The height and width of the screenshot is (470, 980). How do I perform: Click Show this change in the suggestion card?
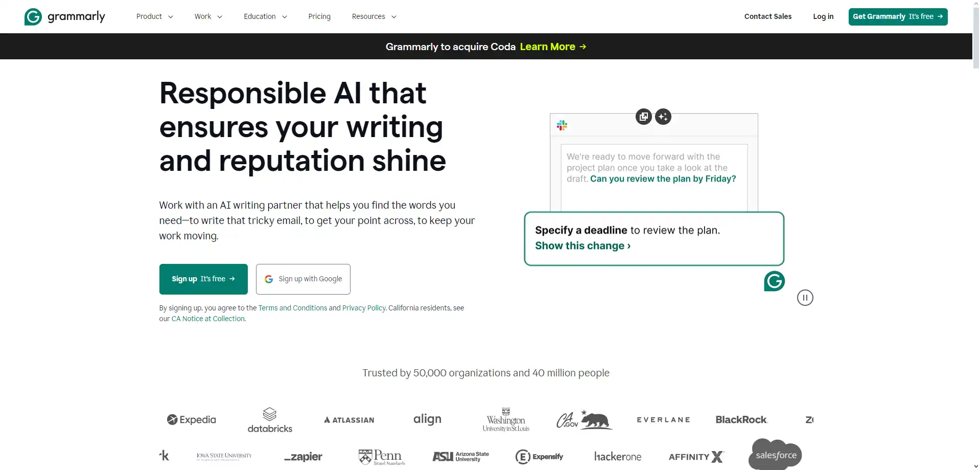coord(582,246)
